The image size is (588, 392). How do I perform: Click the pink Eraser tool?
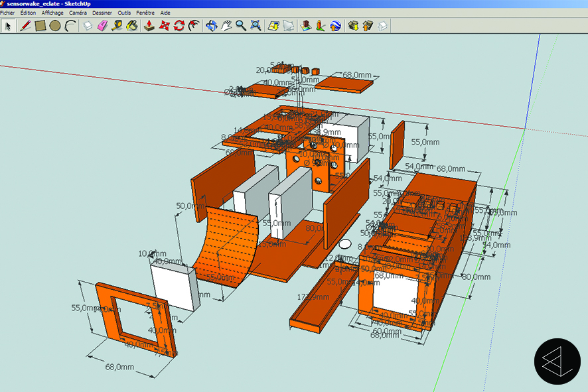(x=102, y=26)
